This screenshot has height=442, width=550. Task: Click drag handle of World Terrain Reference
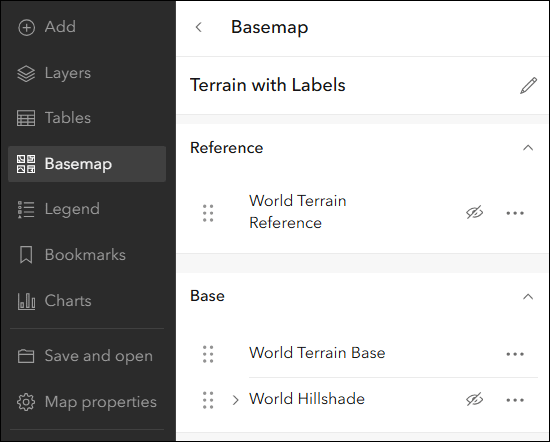(208, 213)
